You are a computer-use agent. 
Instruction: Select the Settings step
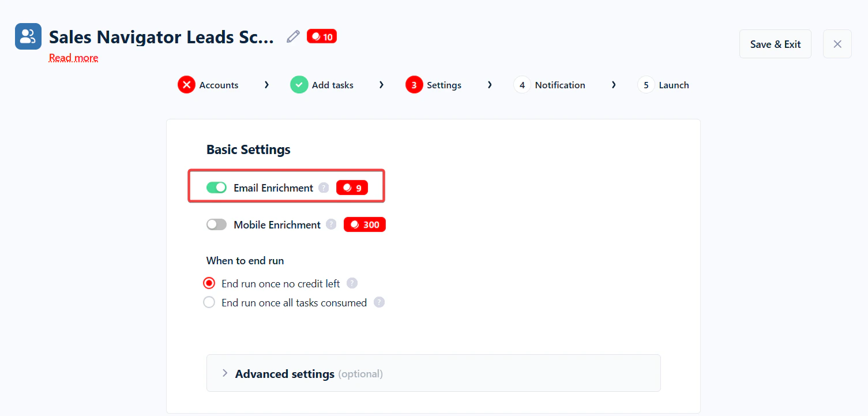[434, 85]
